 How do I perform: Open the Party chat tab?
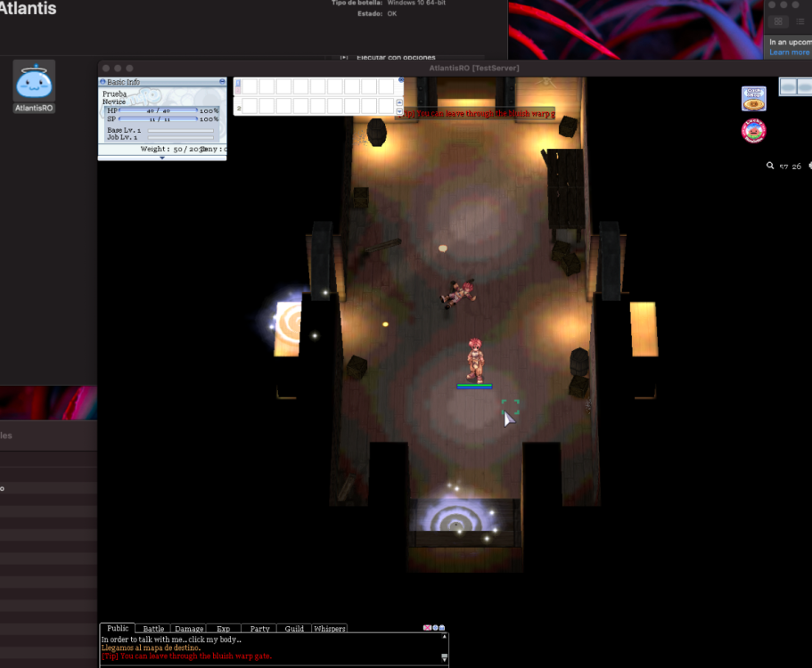[x=259, y=629]
